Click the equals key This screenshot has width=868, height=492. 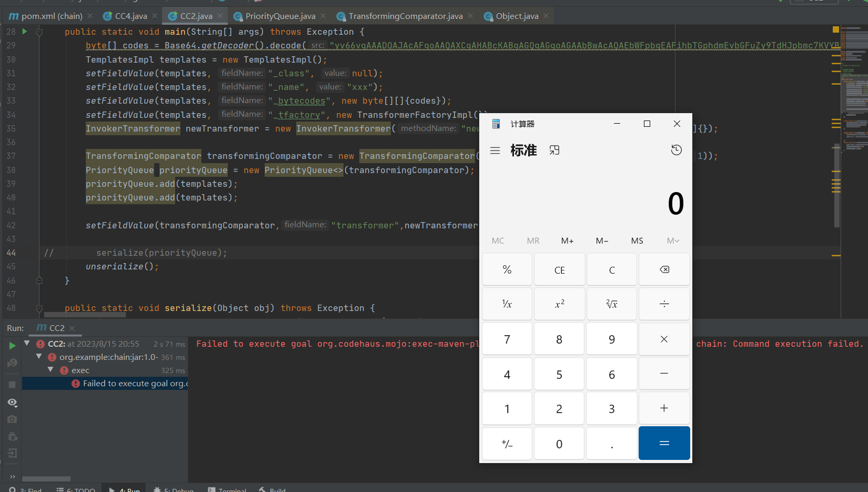(664, 443)
